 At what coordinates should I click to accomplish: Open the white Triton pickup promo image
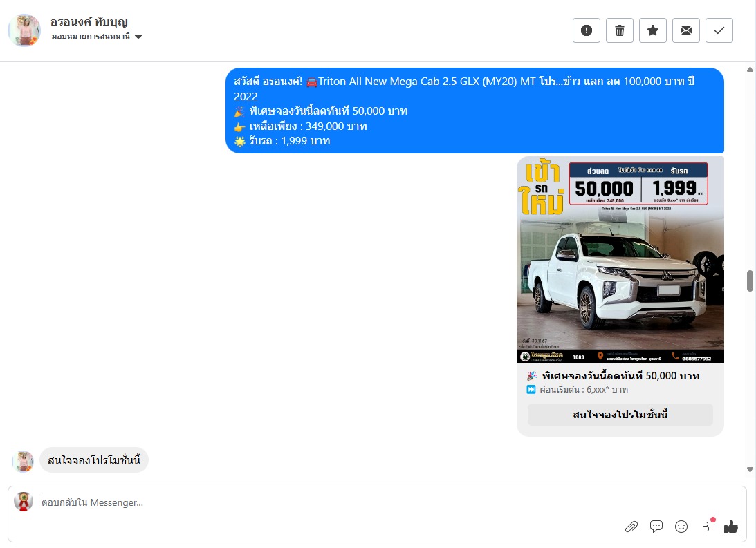pos(620,260)
